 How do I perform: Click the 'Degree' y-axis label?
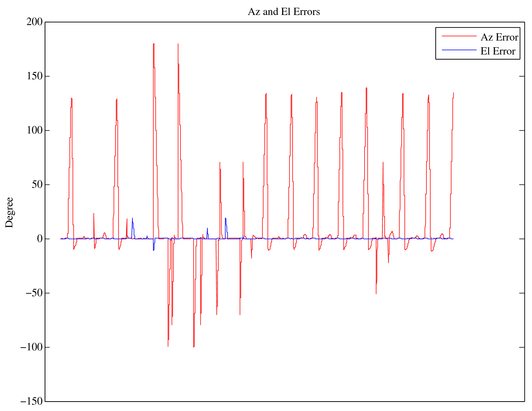pos(9,212)
